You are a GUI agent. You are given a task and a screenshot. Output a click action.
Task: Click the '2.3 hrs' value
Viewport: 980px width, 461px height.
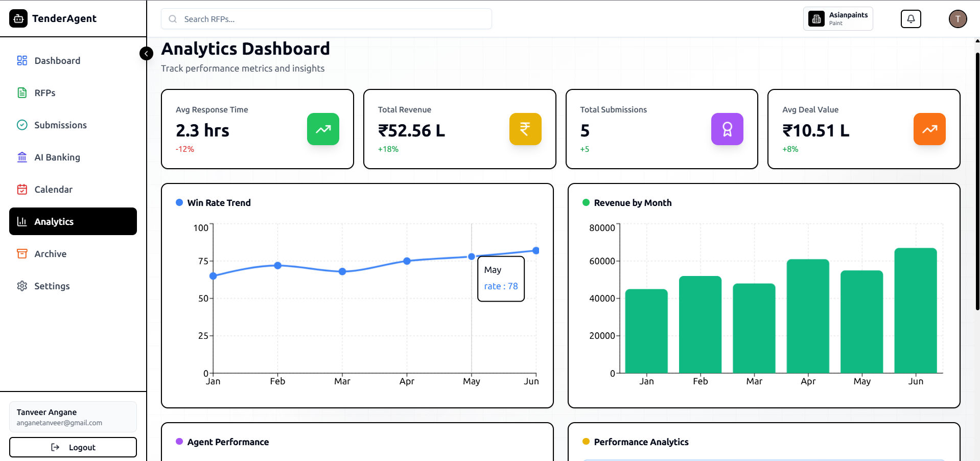(202, 131)
